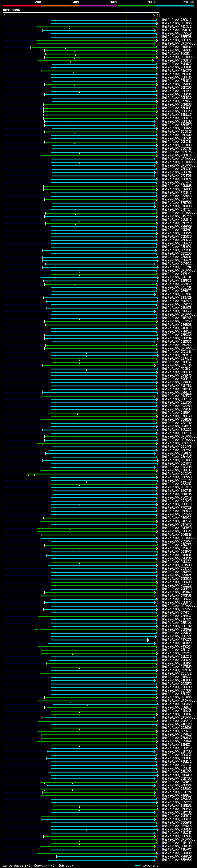This screenshot has height=868, width=197.
Task: Click the UniRef100_B1VUW6 entry
Action: (176, 84)
